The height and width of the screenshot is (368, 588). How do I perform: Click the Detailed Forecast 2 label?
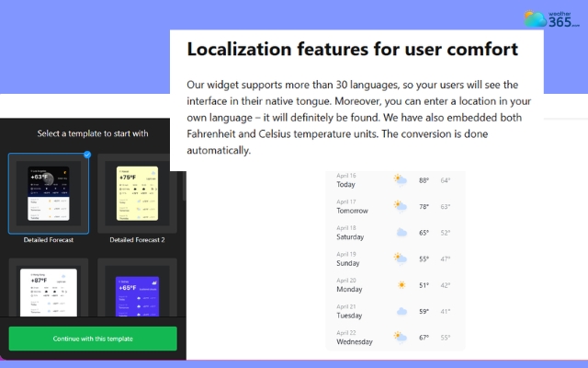tap(137, 240)
